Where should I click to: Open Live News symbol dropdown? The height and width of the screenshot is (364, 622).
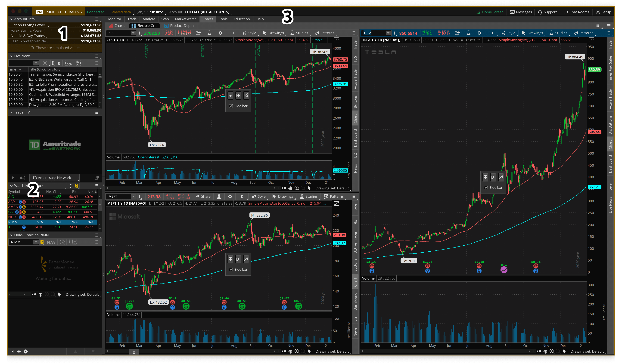pos(36,63)
